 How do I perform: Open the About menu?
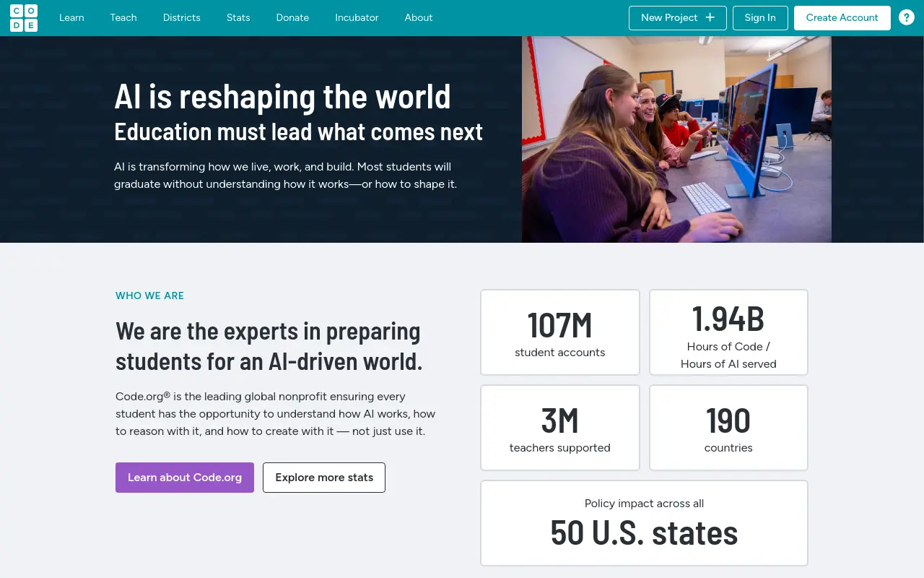point(419,17)
